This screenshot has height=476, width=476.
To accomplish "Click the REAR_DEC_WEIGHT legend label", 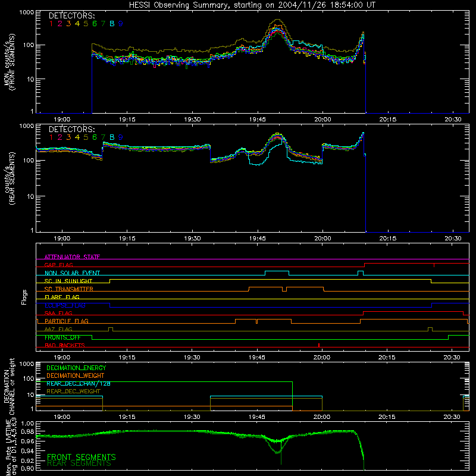I will tap(73, 392).
